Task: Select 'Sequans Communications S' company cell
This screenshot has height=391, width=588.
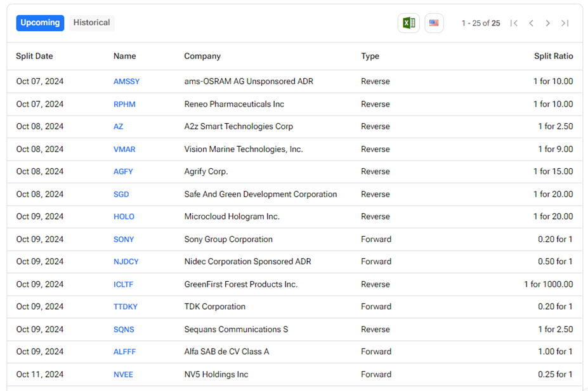Action: point(236,329)
